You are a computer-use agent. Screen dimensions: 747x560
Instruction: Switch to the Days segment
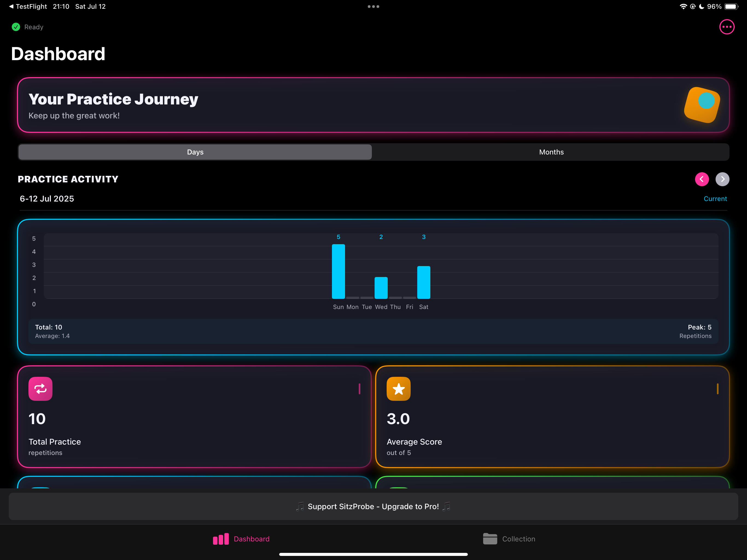195,152
